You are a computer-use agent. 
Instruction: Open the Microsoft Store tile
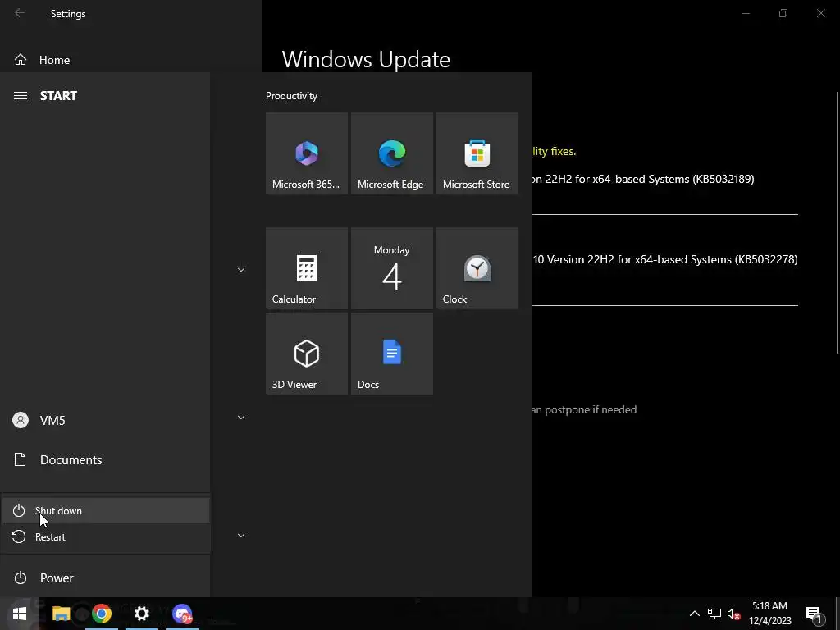point(477,153)
